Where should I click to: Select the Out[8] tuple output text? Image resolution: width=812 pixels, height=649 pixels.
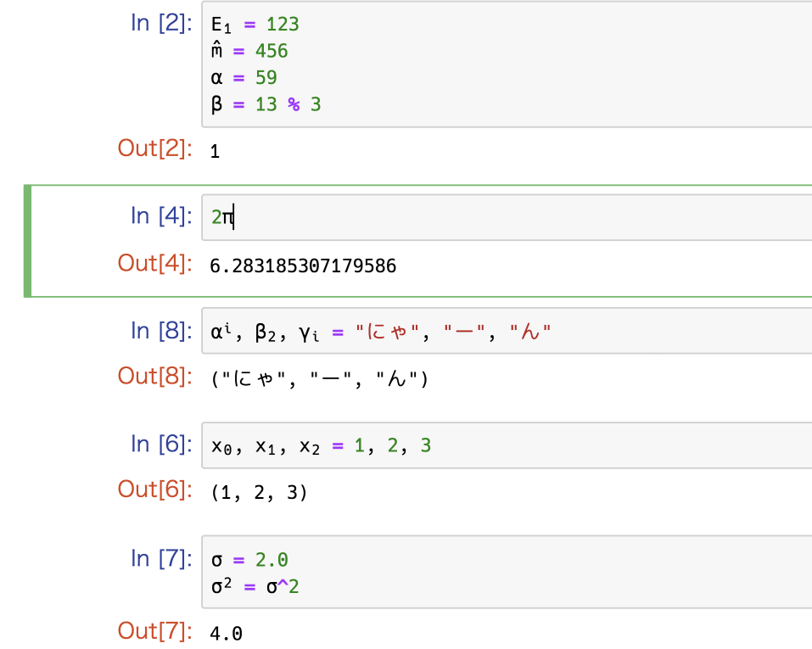[x=320, y=378]
